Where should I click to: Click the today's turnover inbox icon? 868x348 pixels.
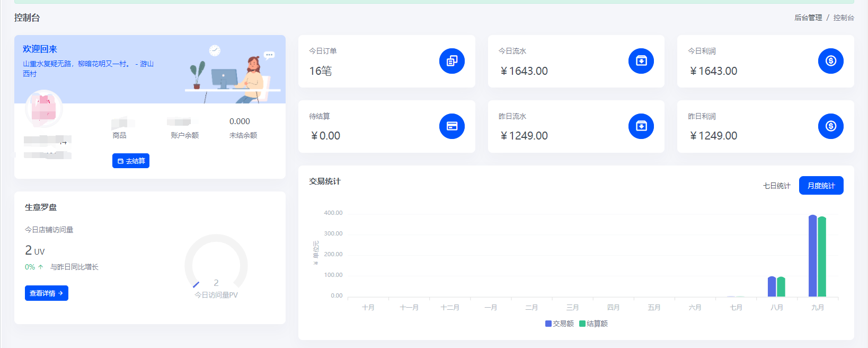coord(641,61)
